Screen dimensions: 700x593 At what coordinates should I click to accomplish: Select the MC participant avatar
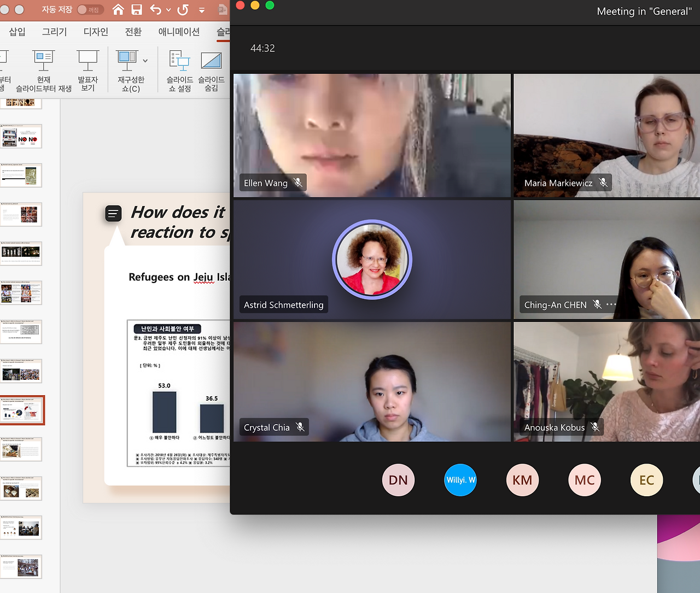pos(585,480)
